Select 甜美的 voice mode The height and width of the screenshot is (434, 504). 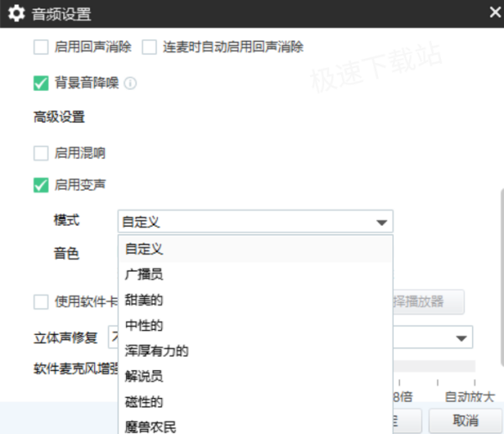255,300
